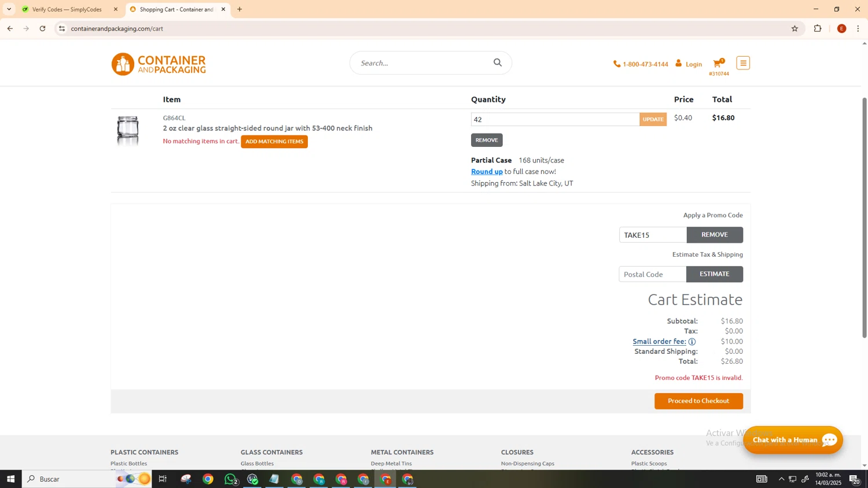Remove the jar item from cart
The height and width of the screenshot is (488, 868).
pos(487,140)
